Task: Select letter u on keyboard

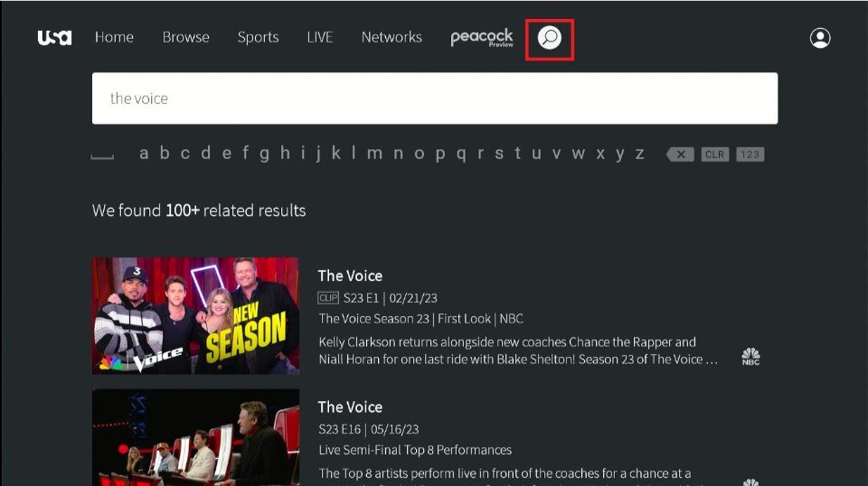Action: (x=536, y=154)
